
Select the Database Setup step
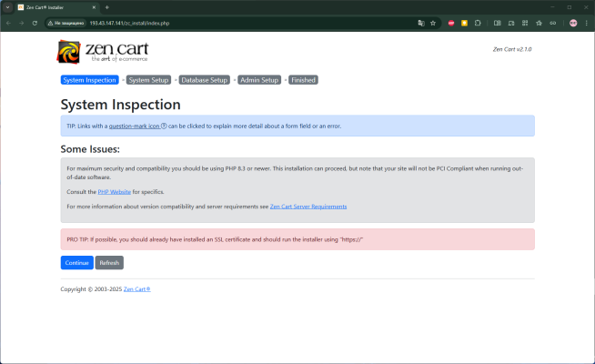coord(204,80)
